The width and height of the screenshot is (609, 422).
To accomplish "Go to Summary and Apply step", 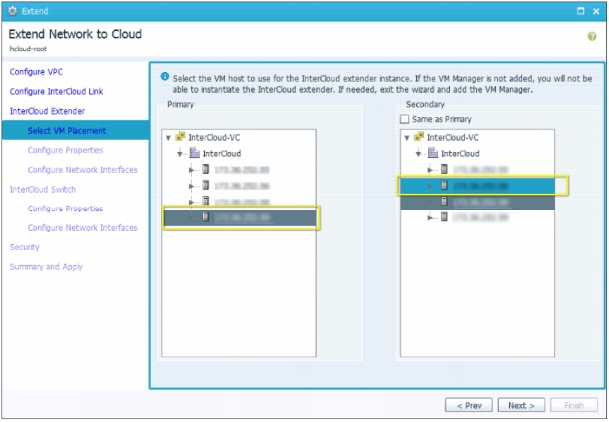I will [x=46, y=267].
